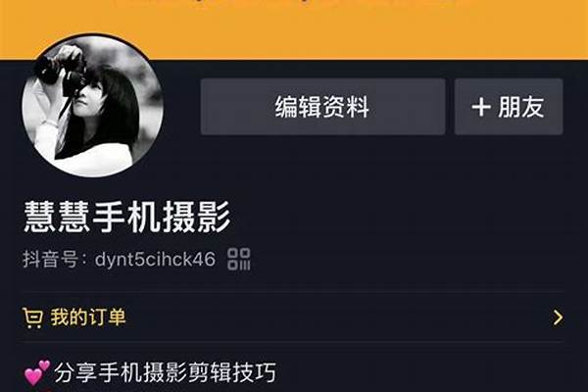588x392 pixels.
Task: Click the 抖音号 label text
Action: [51, 259]
